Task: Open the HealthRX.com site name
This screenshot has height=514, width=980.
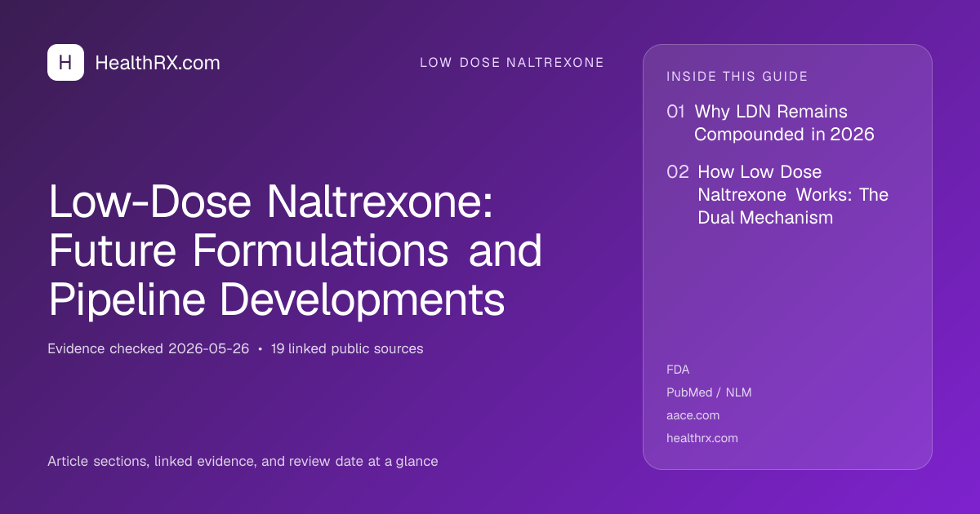Action: point(158,63)
